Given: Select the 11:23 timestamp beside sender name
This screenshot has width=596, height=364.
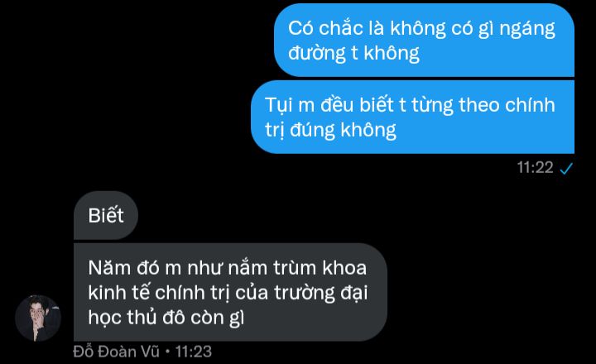Looking at the screenshot, I should click(x=193, y=352).
